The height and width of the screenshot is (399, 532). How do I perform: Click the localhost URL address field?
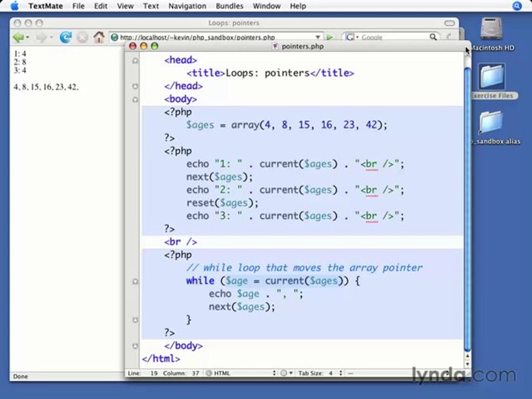214,37
